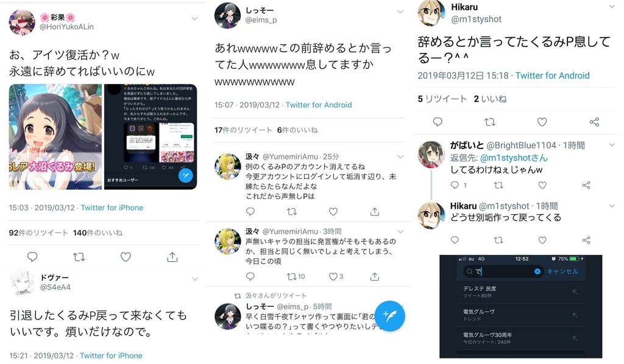624x364 pixels.
Task: Select the デレステ 民度 search suggestion
Action: point(521,292)
